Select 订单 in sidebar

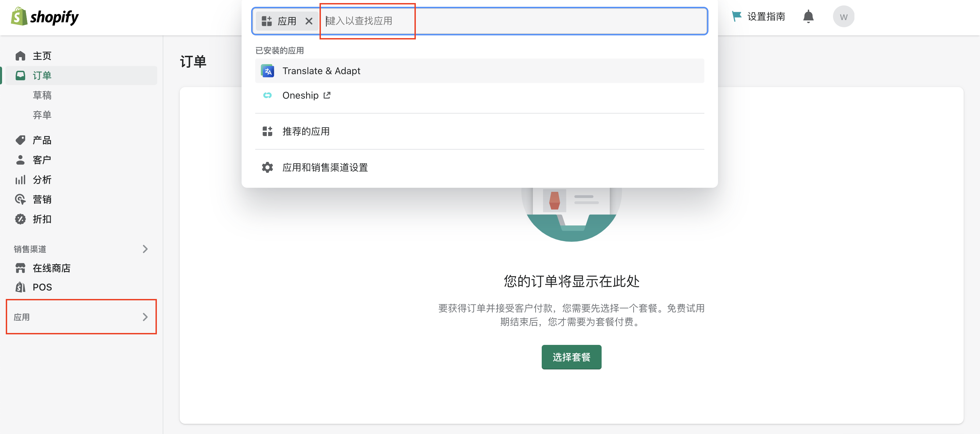[81, 75]
